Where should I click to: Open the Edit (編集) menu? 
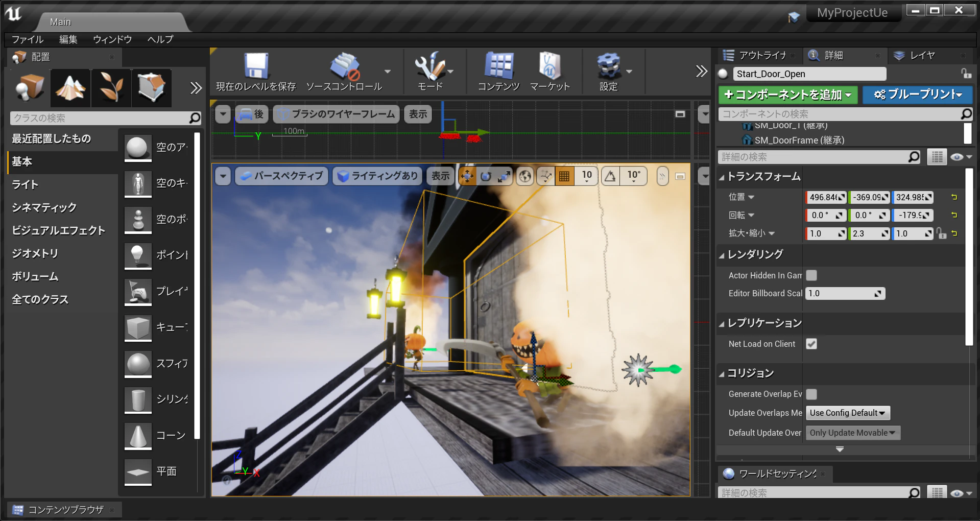(68, 39)
